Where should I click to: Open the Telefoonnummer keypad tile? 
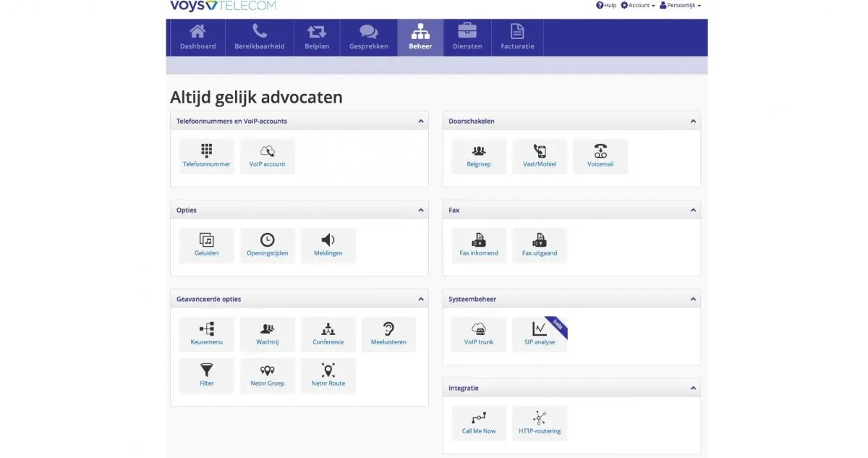tap(207, 156)
